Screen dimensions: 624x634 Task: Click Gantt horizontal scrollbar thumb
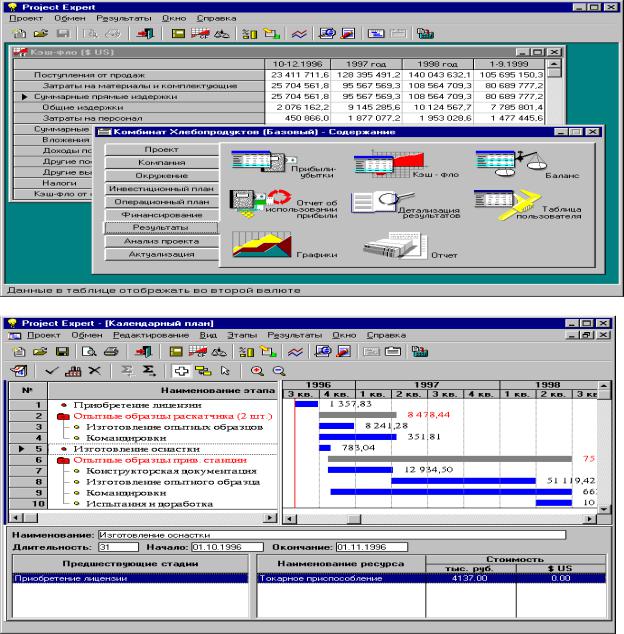coord(354,519)
